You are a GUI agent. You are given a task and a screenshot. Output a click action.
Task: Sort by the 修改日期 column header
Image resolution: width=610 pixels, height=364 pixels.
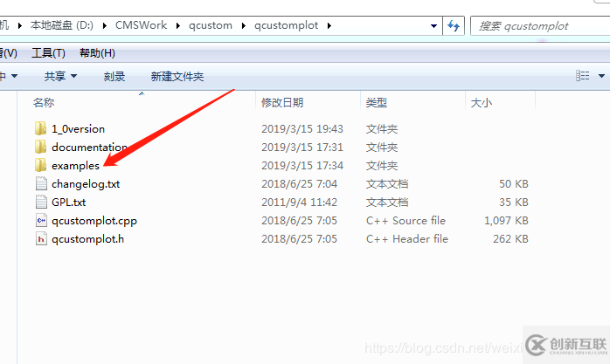tap(282, 102)
